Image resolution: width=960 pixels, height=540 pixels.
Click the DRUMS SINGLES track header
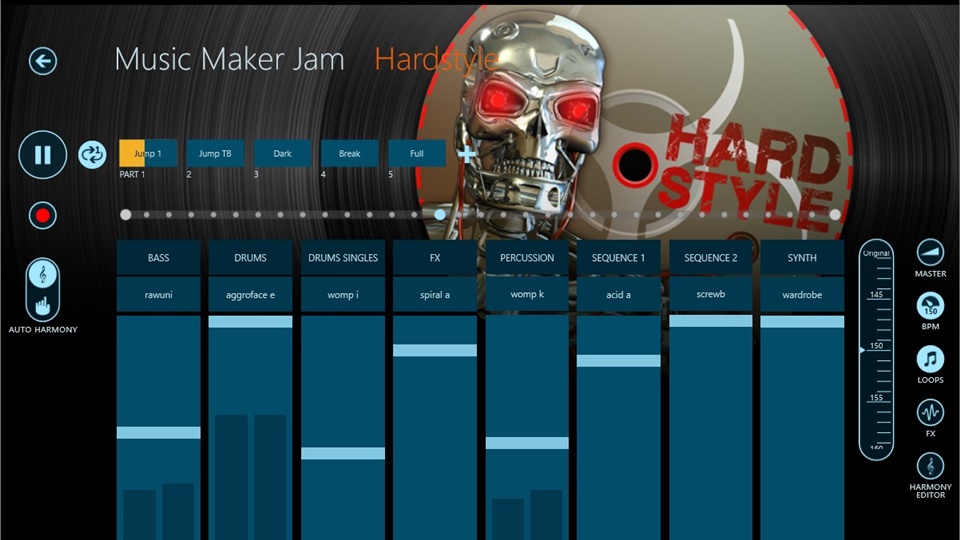pyautogui.click(x=343, y=258)
